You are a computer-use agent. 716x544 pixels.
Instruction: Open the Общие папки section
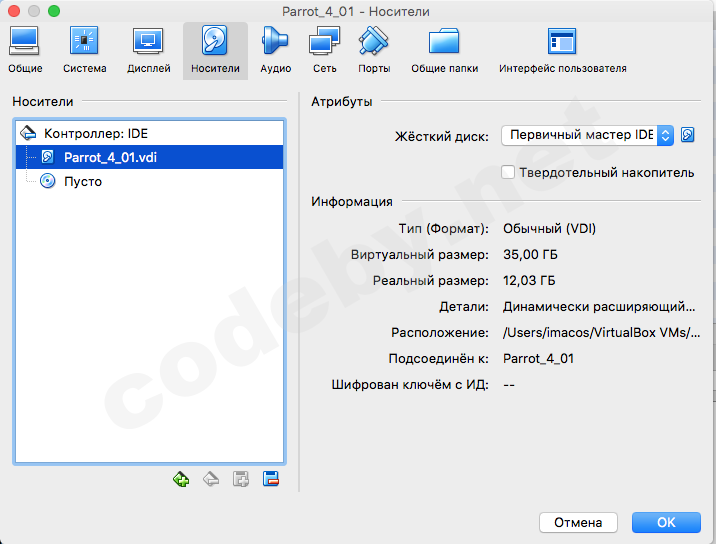coord(444,50)
